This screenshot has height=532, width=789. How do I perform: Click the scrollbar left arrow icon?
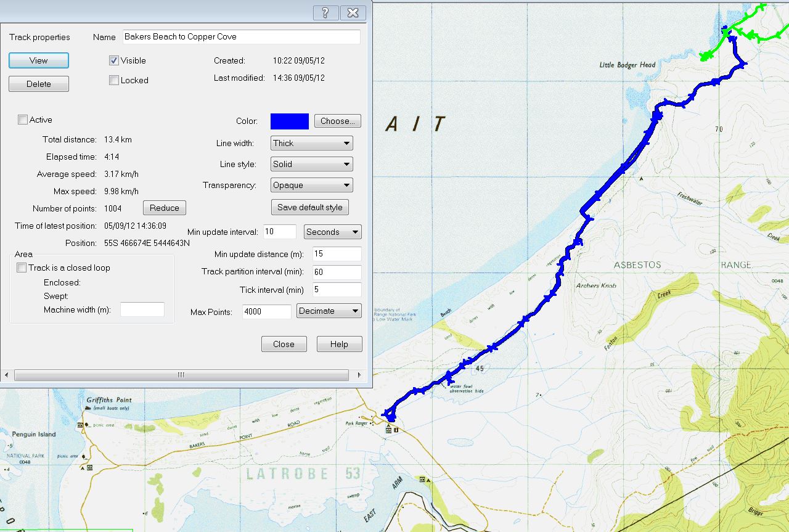click(x=6, y=375)
